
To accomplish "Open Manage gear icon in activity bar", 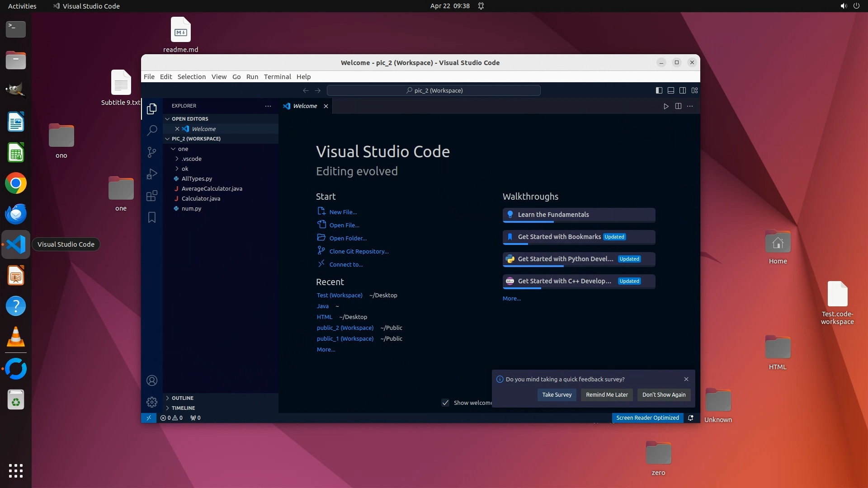I will click(152, 402).
